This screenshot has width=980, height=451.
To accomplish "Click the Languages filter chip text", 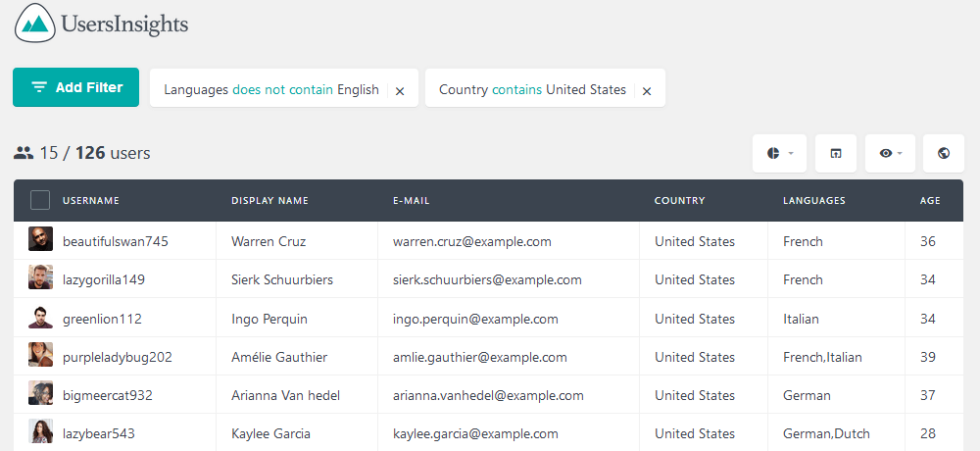I will [x=271, y=89].
